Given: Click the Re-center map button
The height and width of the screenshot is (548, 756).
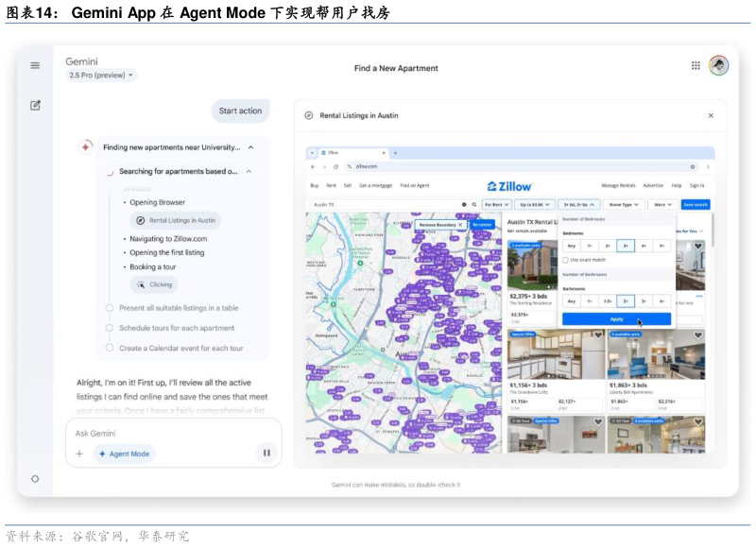Looking at the screenshot, I should (x=482, y=225).
